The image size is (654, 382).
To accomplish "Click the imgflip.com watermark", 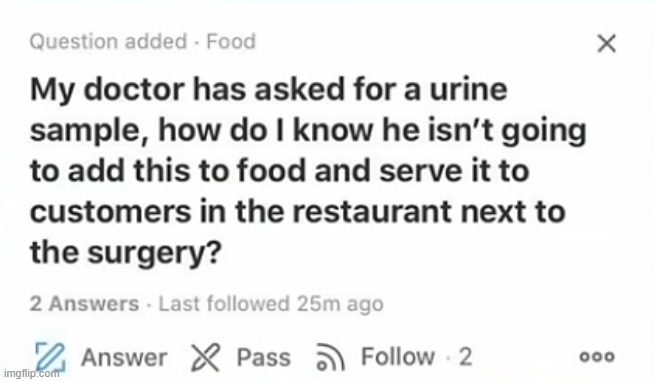I will 31,374.
